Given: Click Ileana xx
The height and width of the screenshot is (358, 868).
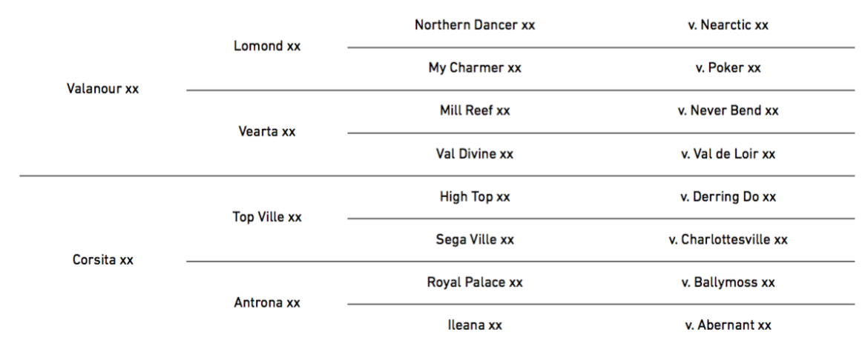Looking at the screenshot, I should 475,325.
